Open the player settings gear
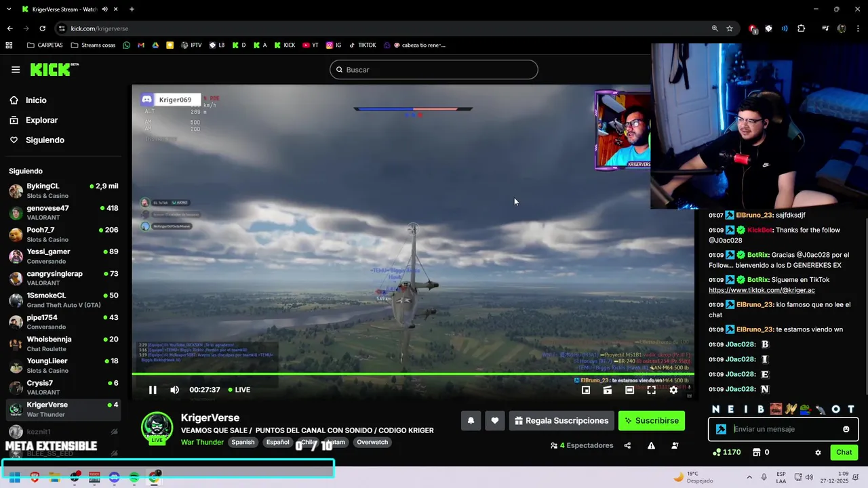Screen dimensions: 868x488 [673, 390]
